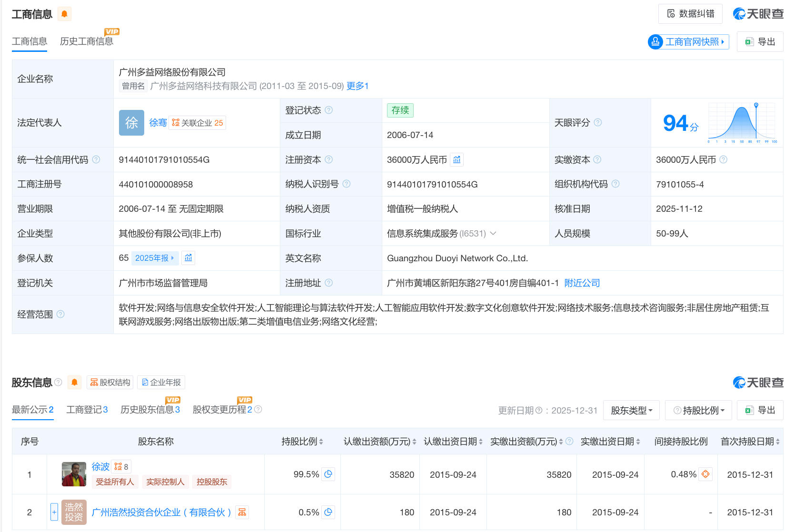Viewport: 794px width, 532px height.
Task: Click the 94分 score distribution chart
Action: point(742,123)
